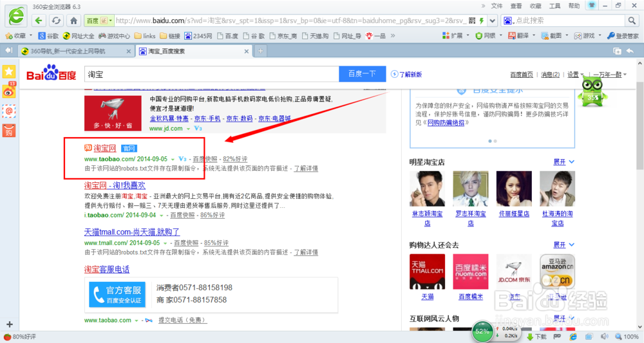Open the browser home page icon

point(73,21)
